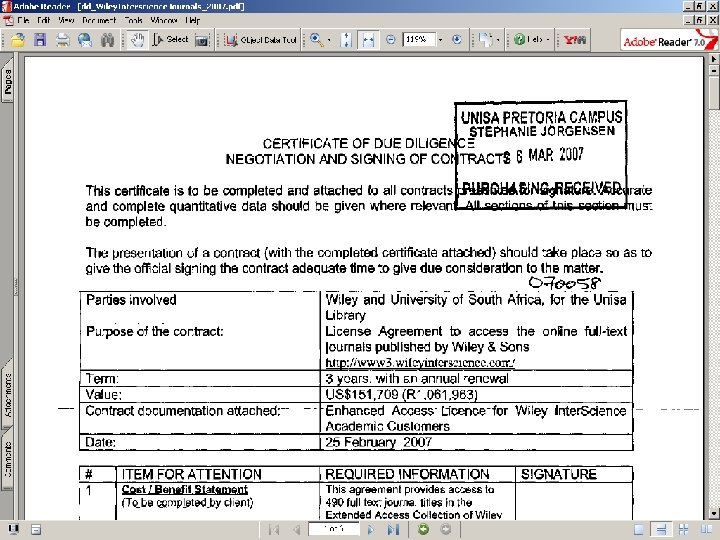Open the rotate view dropdown arrow
Screen dimensions: 720x540
click(498, 40)
